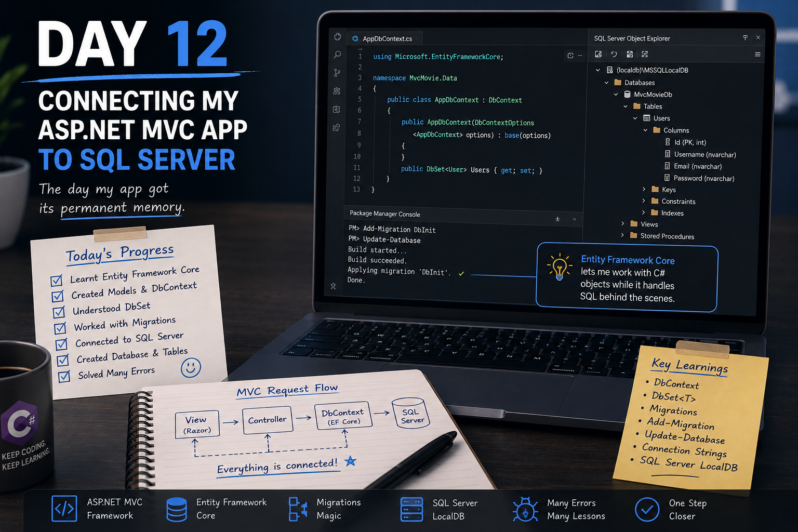Collapse the Tables folder chevron
798x532 pixels.
(x=626, y=106)
